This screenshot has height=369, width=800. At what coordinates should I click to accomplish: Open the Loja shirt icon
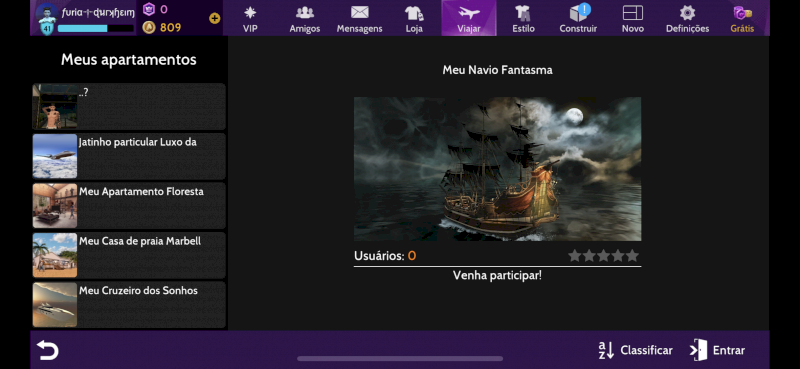414,13
